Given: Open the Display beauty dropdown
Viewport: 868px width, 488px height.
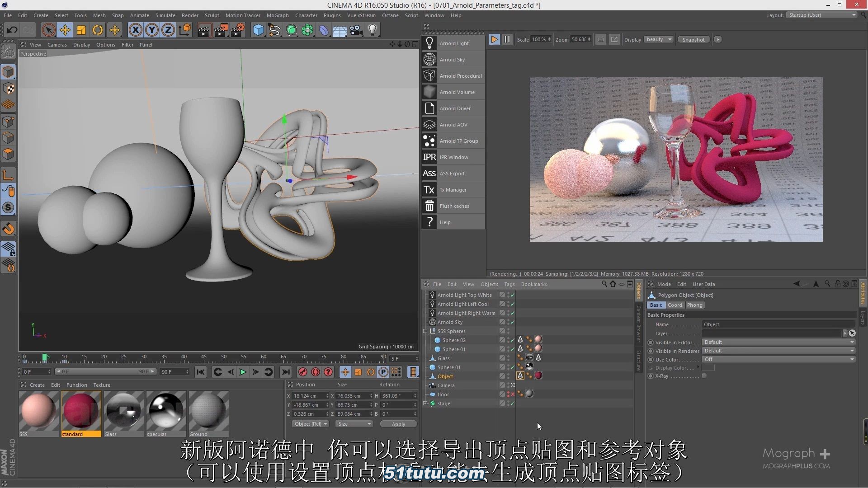Looking at the screenshot, I should pyautogui.click(x=659, y=40).
